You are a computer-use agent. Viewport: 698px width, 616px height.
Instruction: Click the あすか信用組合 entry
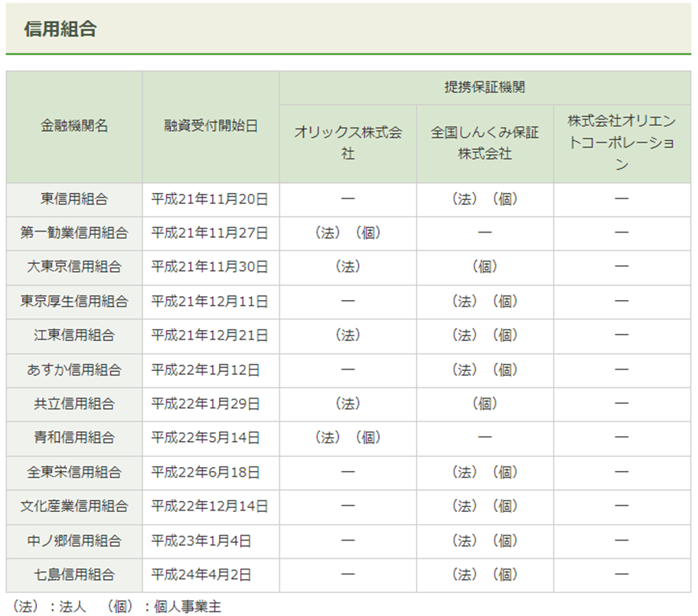(x=74, y=369)
